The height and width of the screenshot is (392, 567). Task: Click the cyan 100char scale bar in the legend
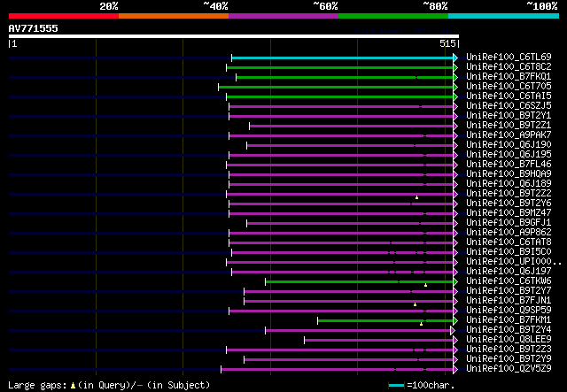pyautogui.click(x=396, y=386)
